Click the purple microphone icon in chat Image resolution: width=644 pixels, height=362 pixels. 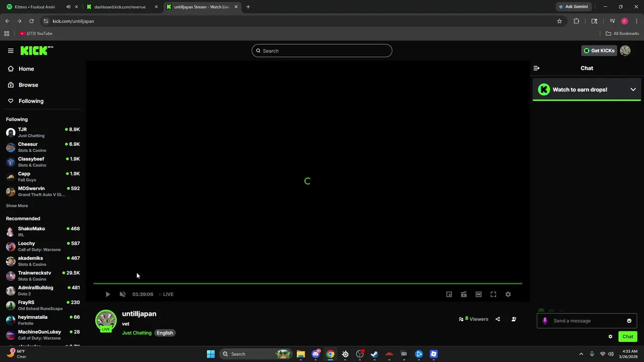(x=545, y=321)
